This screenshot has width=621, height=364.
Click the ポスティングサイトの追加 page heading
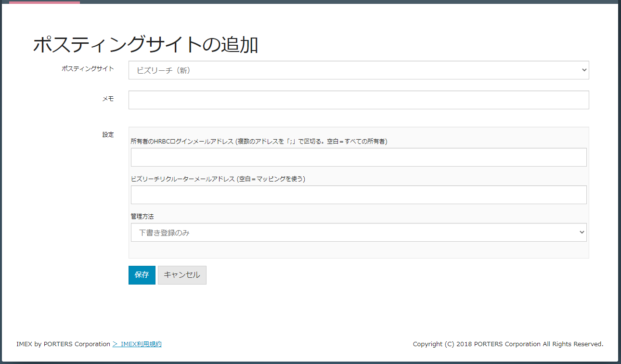[x=145, y=45]
